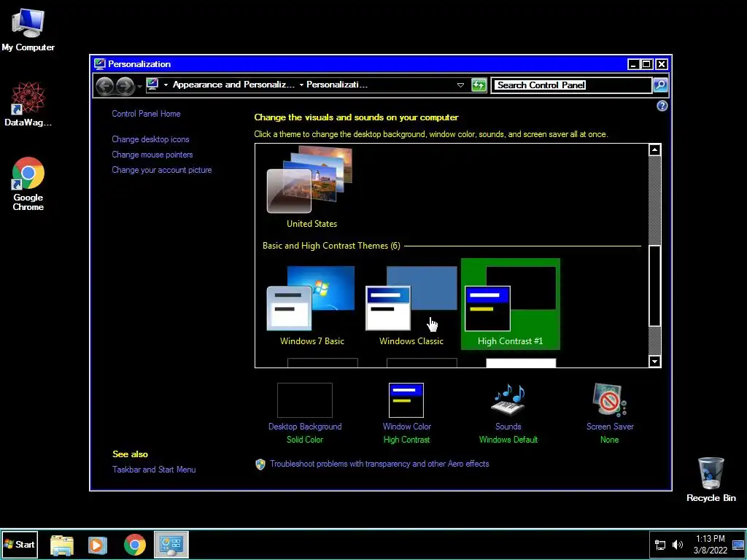Screen dimensions: 747x560
Task: Click the Control Panel icon in address bar
Action: point(152,85)
